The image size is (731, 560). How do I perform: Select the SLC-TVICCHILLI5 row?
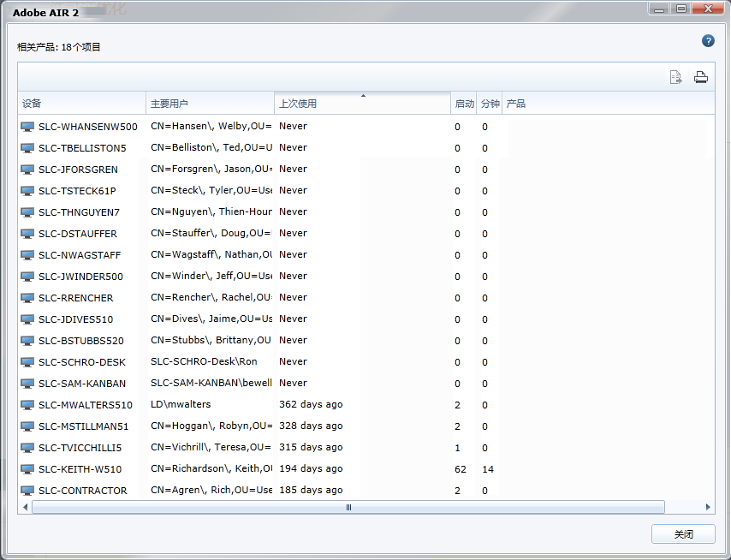(80, 448)
